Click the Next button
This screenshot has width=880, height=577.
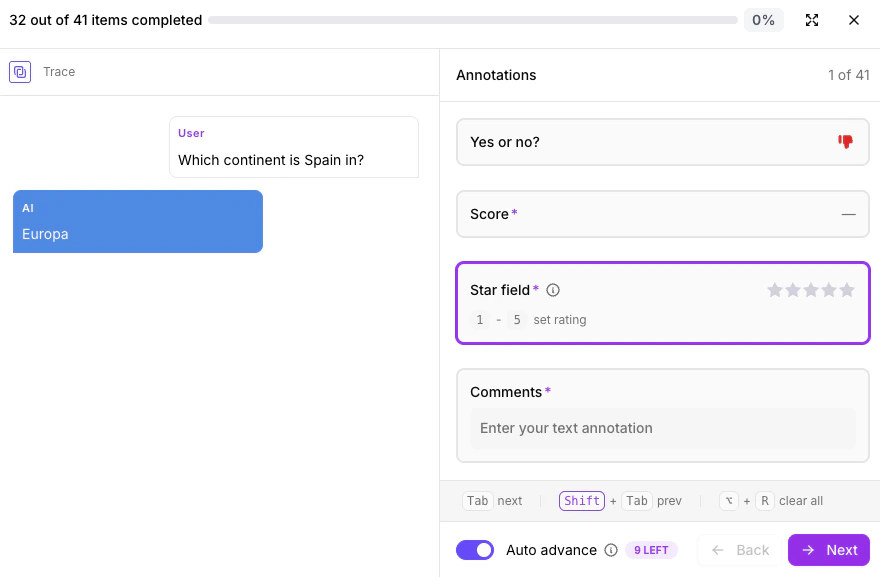click(828, 550)
